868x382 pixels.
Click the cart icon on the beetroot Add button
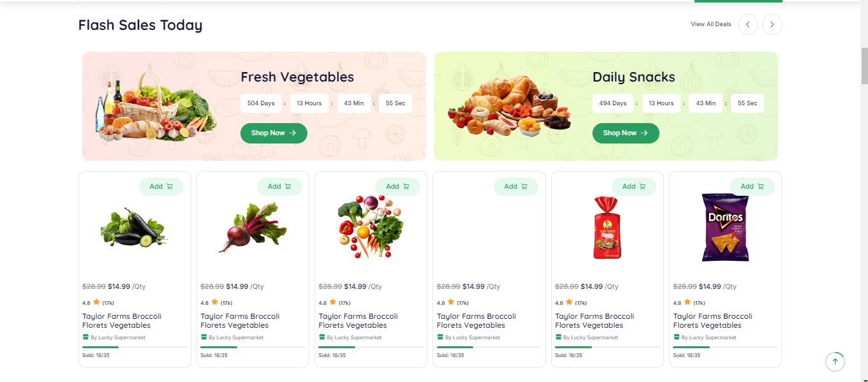coord(288,187)
